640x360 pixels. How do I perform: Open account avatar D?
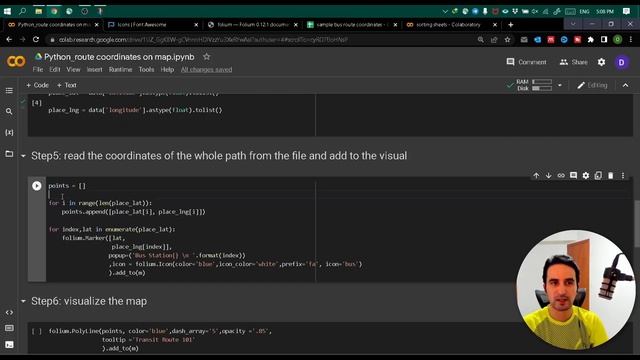622,62
